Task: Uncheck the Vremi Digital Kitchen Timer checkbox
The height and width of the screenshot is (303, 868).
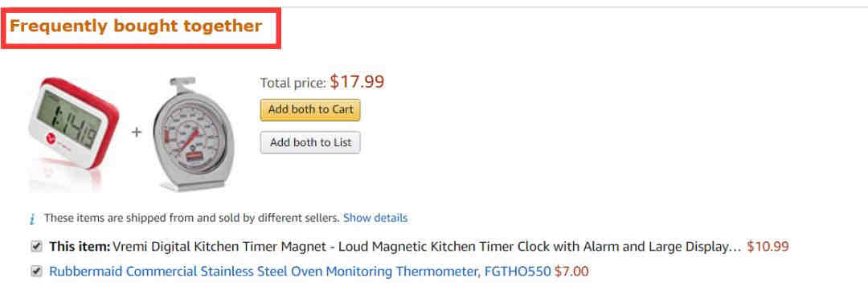Action: [x=36, y=247]
